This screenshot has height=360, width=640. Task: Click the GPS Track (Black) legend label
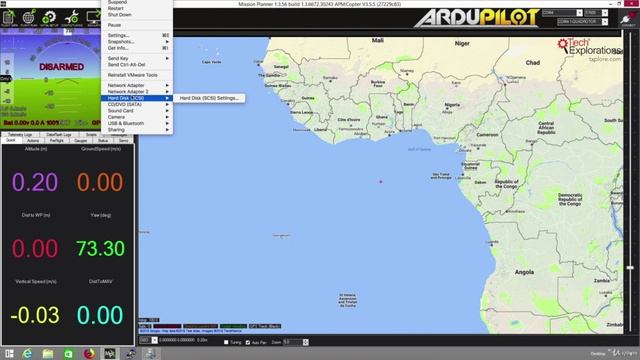265,326
